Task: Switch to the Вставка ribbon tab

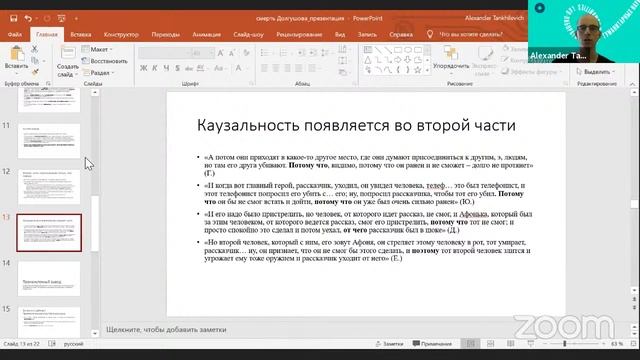Action: click(x=81, y=34)
